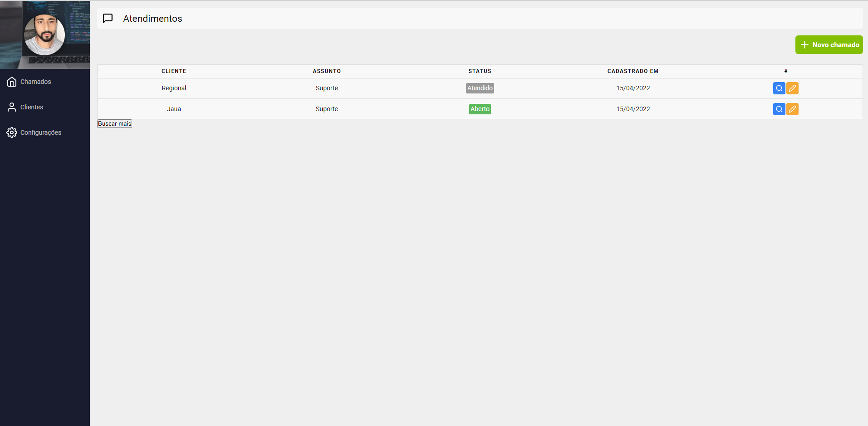The image size is (868, 426).
Task: Click the orange edit pencil on the Jaua row
Action: click(792, 109)
